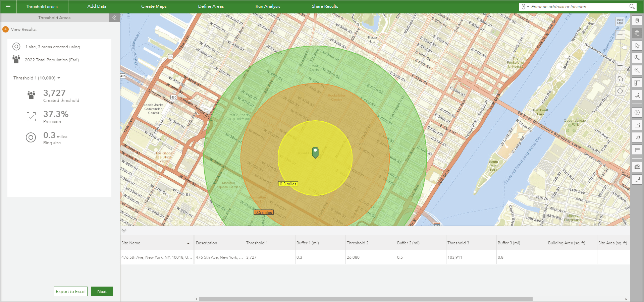Click the 37.3% Precision value

(x=56, y=114)
